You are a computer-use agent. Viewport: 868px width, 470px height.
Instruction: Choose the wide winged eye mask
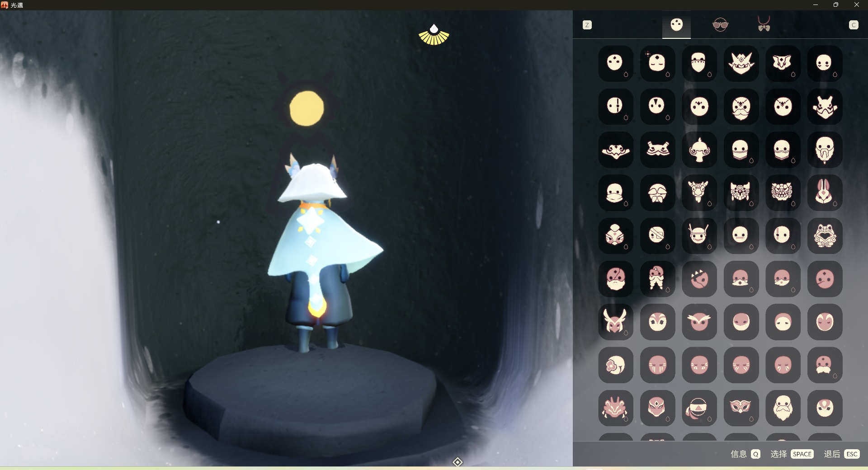click(615, 150)
